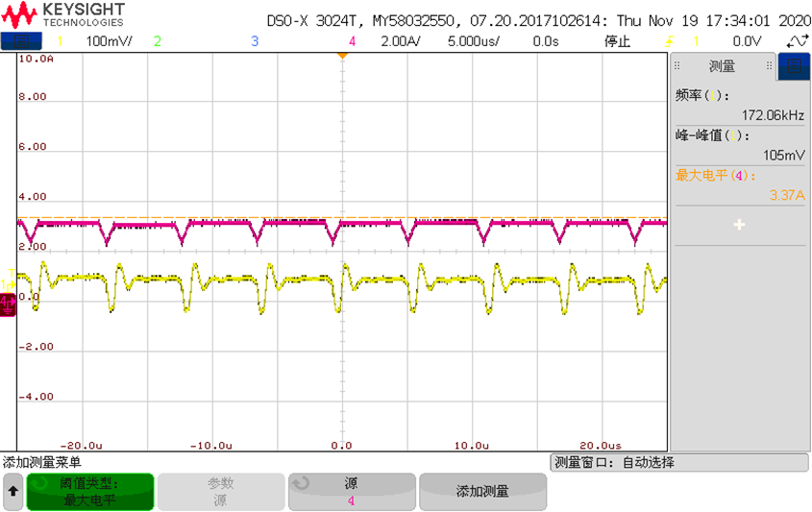The height and width of the screenshot is (512, 812).
Task: Open the 阈值类型 最大电平 softkey
Action: (x=90, y=491)
